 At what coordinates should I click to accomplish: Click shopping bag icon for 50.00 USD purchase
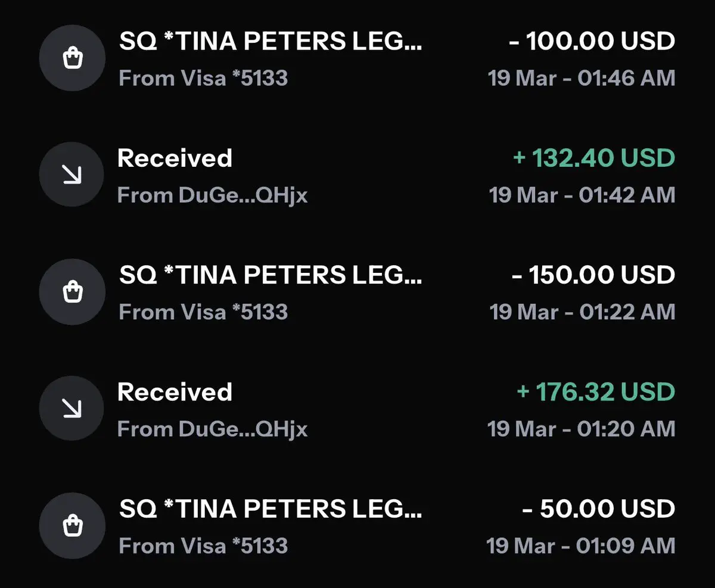[72, 525]
